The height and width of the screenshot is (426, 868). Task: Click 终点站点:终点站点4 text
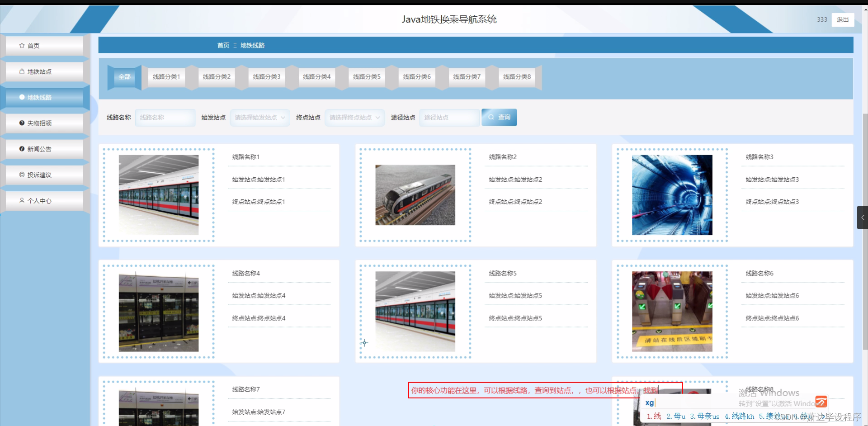pyautogui.click(x=259, y=318)
